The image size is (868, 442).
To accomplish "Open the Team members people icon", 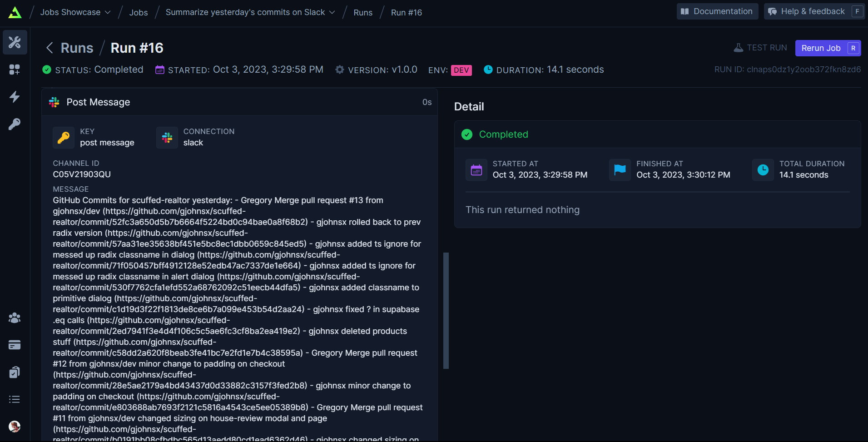I will [14, 318].
